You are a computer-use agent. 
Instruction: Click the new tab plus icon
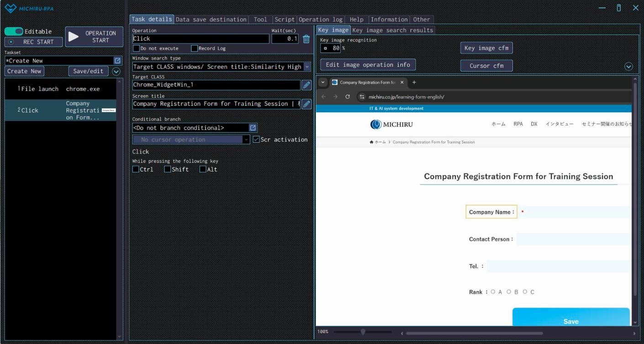coord(414,82)
